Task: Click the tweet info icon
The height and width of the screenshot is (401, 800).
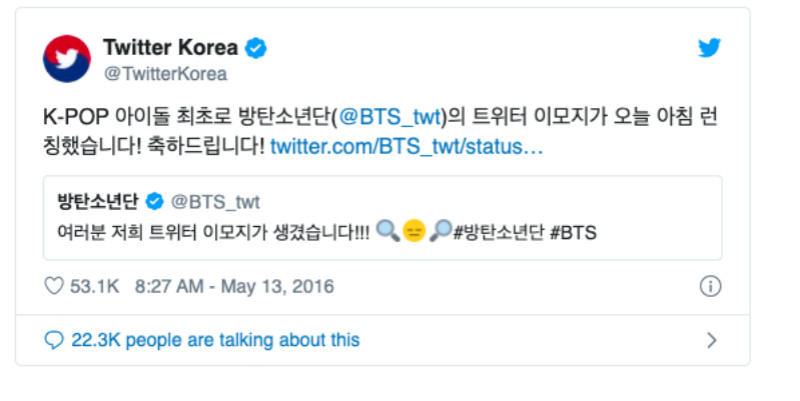Action: [x=710, y=287]
